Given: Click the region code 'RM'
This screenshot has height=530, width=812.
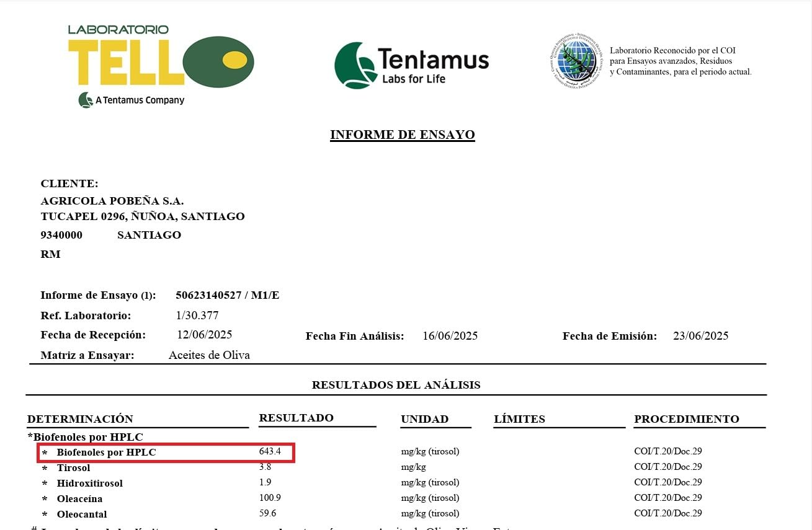Looking at the screenshot, I should (50, 254).
